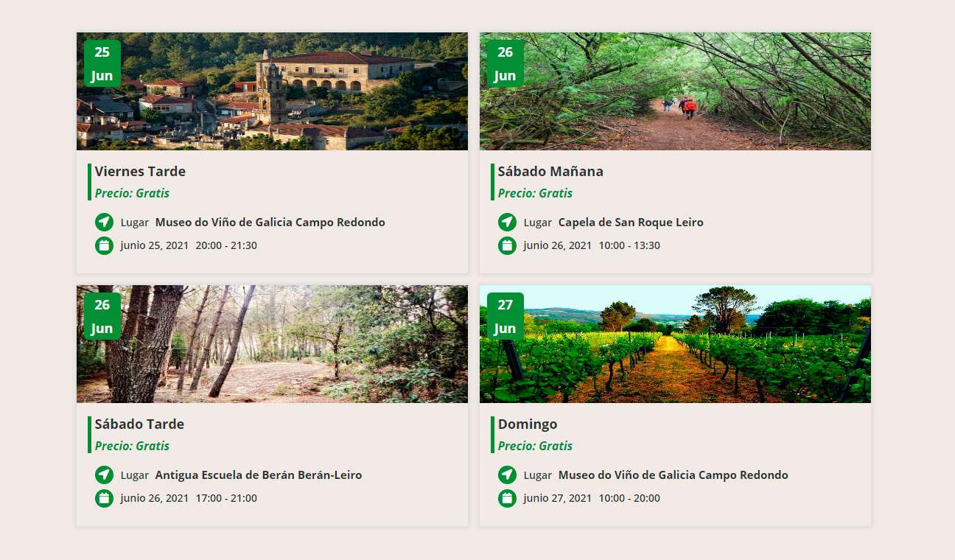
Task: Click location icon next to Capela de San Roque
Action: tap(507, 222)
